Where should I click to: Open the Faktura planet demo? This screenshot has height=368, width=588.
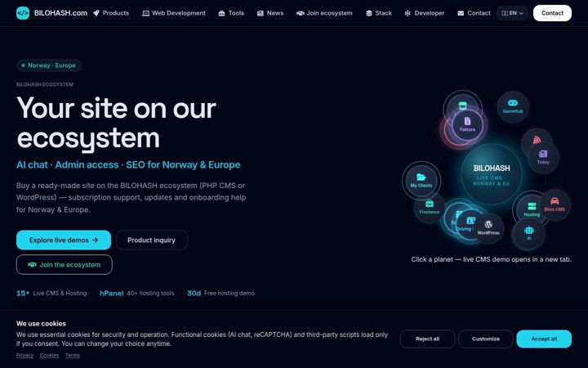pyautogui.click(x=467, y=124)
